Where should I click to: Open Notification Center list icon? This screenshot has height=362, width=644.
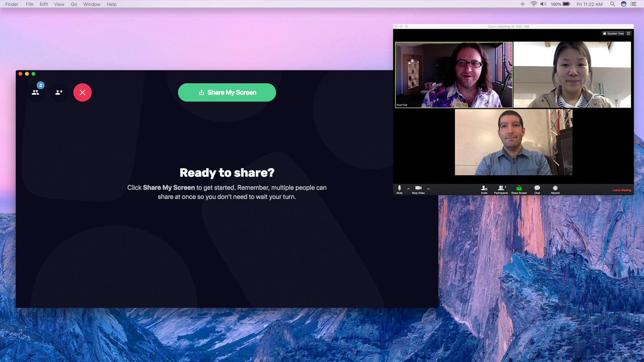[x=634, y=4]
